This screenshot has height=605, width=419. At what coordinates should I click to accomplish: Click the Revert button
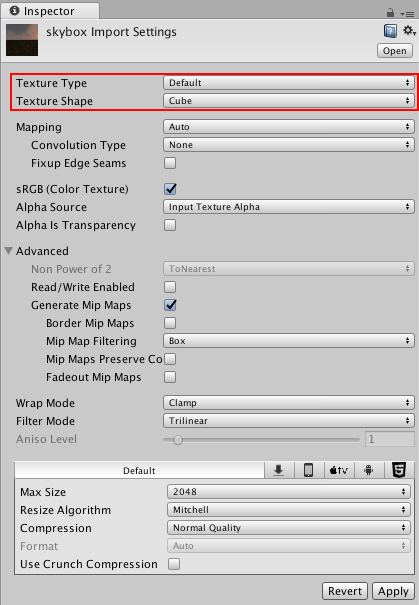[345, 591]
